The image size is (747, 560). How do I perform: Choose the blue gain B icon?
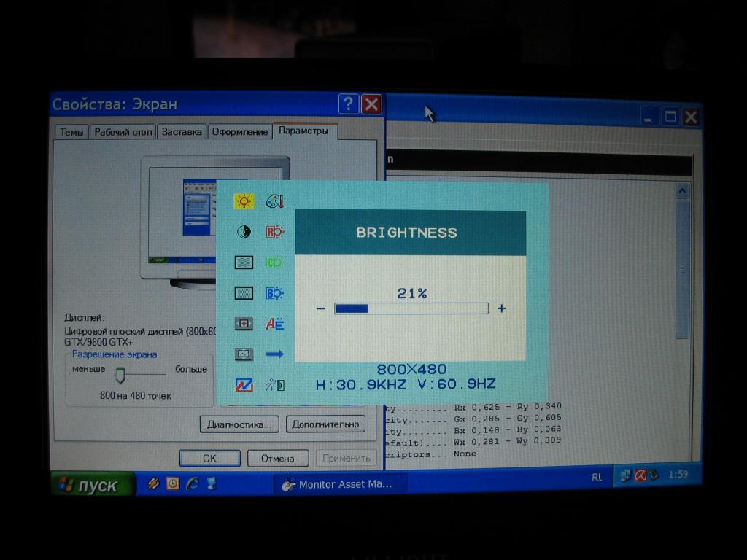[274, 293]
